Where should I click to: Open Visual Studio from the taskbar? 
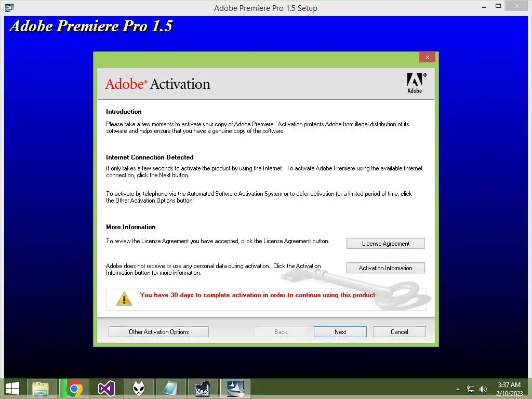point(106,389)
